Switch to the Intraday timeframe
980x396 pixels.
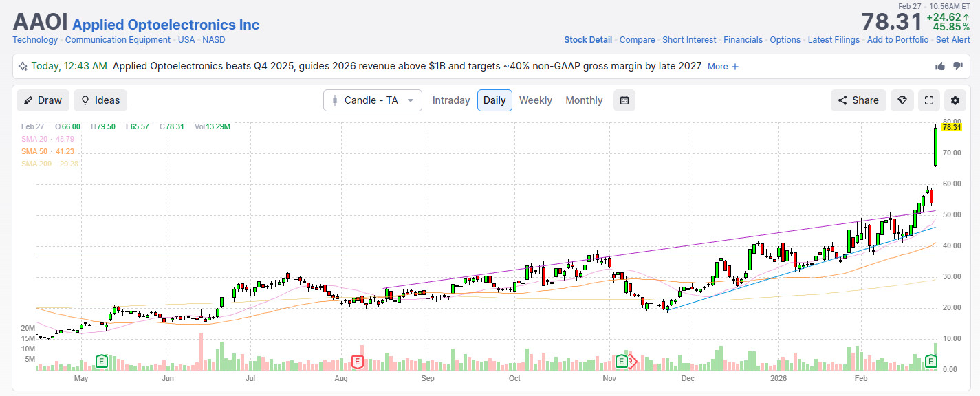[x=451, y=100]
